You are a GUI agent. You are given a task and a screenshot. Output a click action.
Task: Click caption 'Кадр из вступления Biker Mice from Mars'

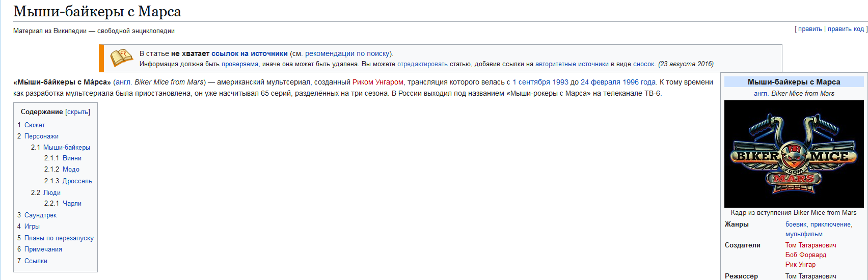pos(794,213)
